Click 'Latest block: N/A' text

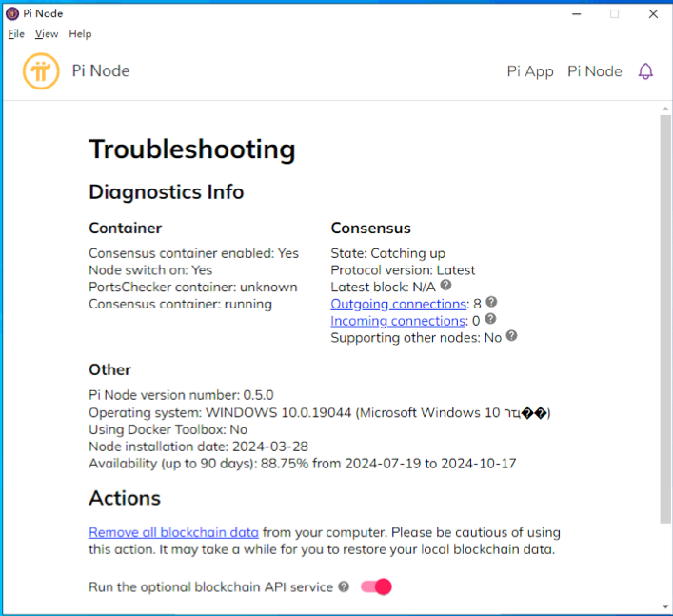tap(383, 287)
